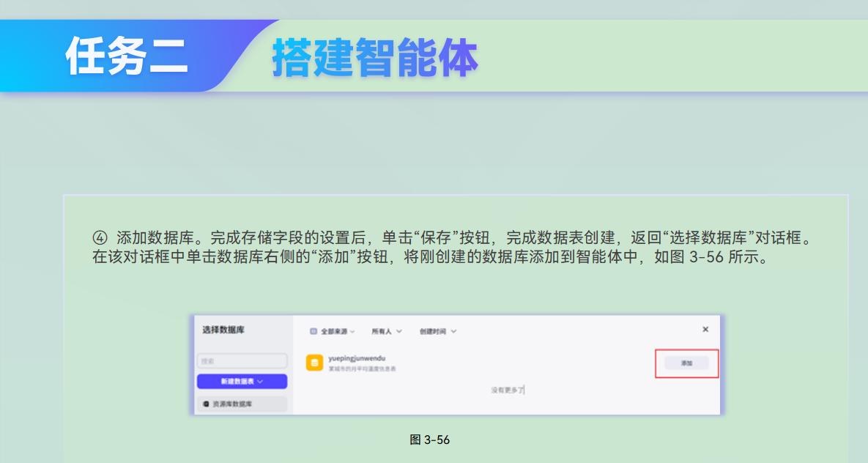The image size is (868, 463).
Task: Click the 搭建智能体 slide title
Action: [x=375, y=58]
